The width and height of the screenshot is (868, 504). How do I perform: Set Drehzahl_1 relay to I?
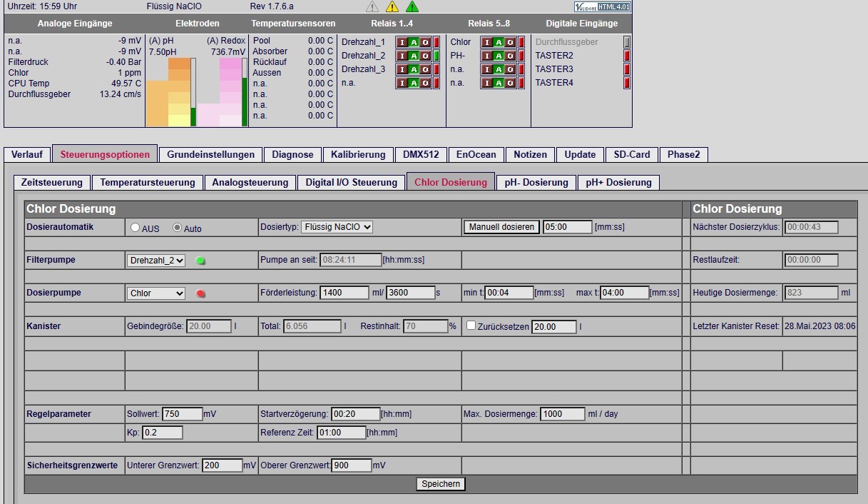[402, 42]
